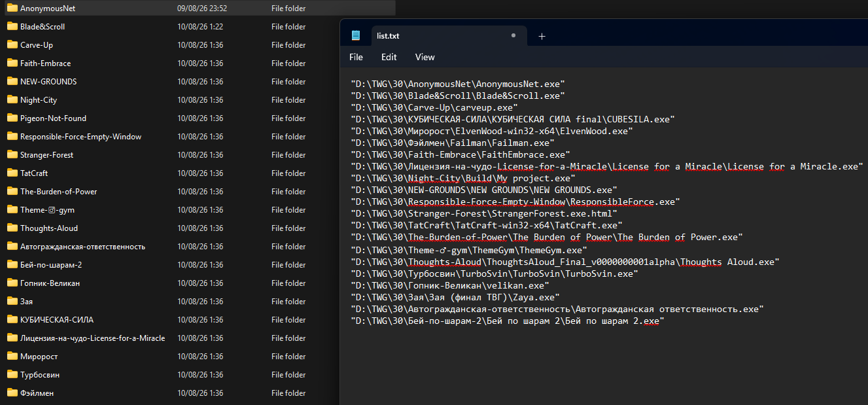
Task: Click the My project.exe path line
Action: [462, 179]
